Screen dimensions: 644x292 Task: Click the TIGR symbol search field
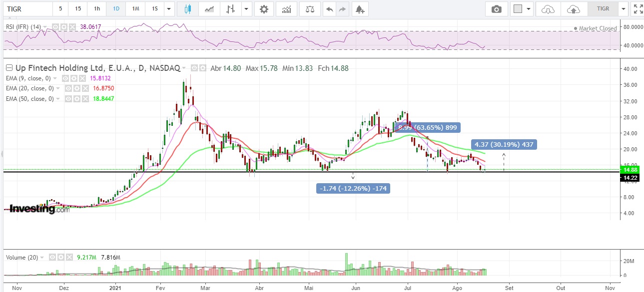point(27,9)
